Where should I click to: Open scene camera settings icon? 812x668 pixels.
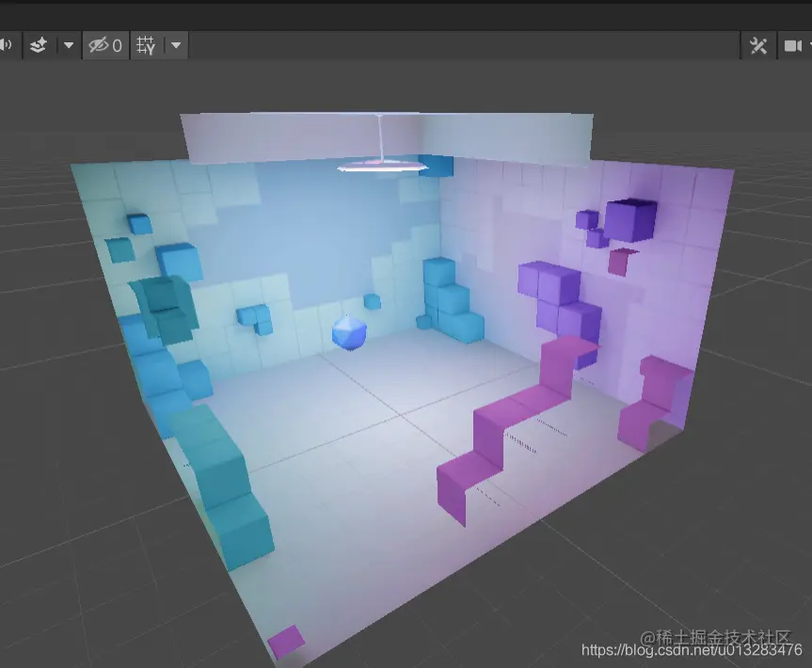(x=793, y=46)
